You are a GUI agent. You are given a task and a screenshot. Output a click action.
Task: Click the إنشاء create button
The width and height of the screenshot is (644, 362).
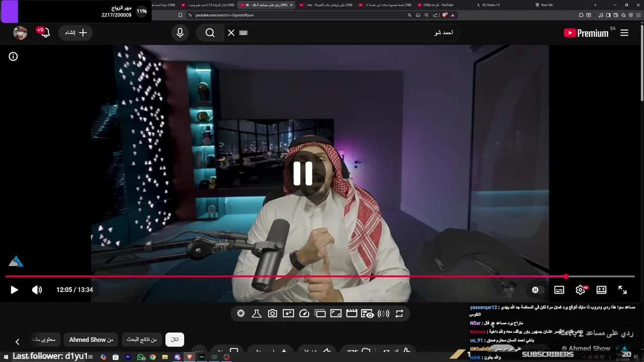[x=76, y=33]
